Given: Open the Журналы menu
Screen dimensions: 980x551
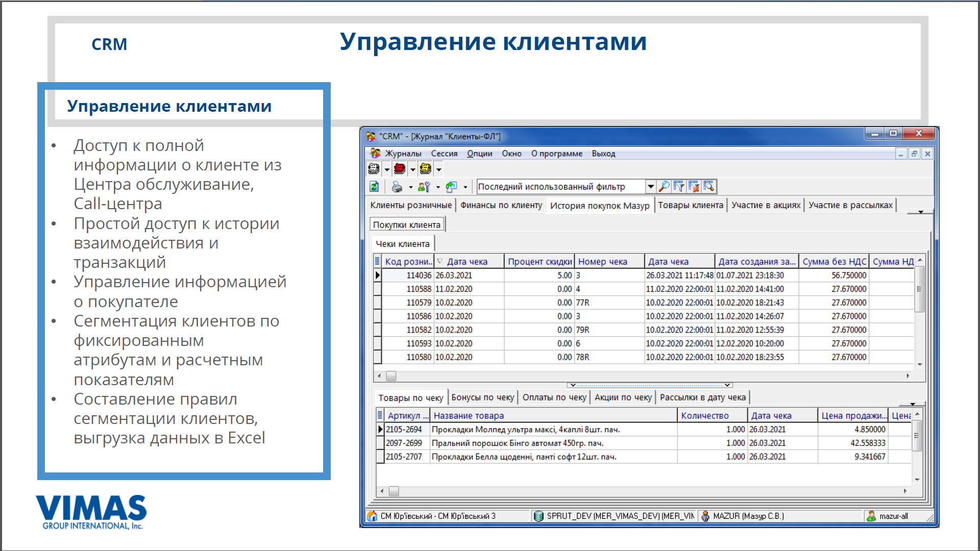Looking at the screenshot, I should pyautogui.click(x=402, y=154).
